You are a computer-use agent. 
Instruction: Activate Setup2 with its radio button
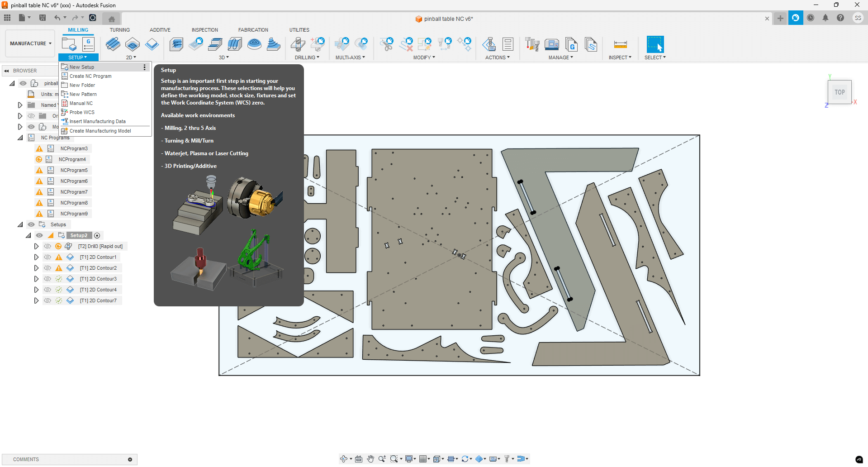tap(97, 235)
